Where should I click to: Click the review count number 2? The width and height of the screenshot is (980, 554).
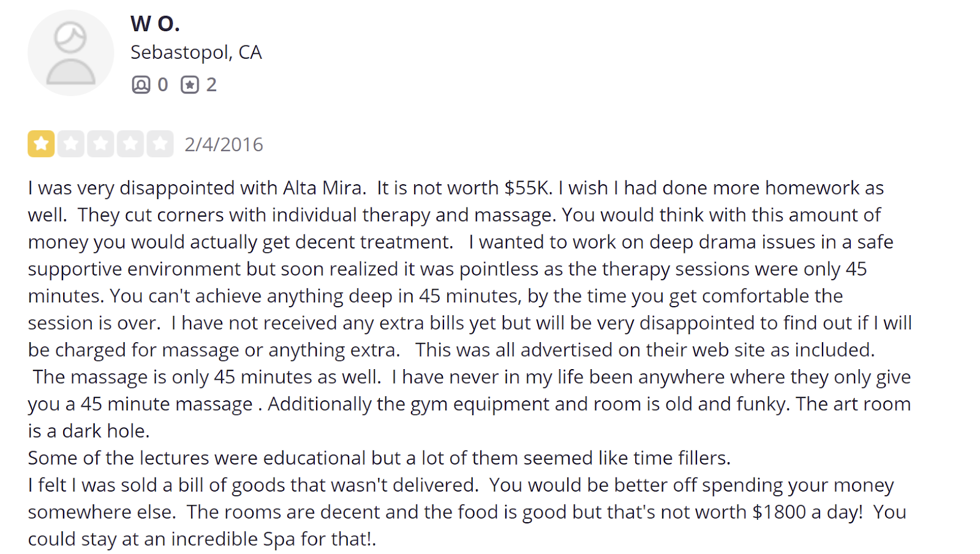pos(211,84)
